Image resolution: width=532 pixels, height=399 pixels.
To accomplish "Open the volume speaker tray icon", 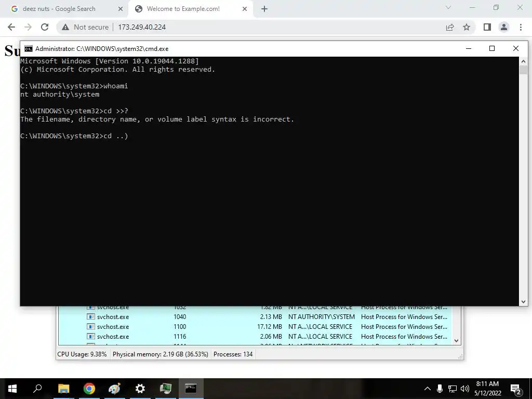I will point(465,389).
